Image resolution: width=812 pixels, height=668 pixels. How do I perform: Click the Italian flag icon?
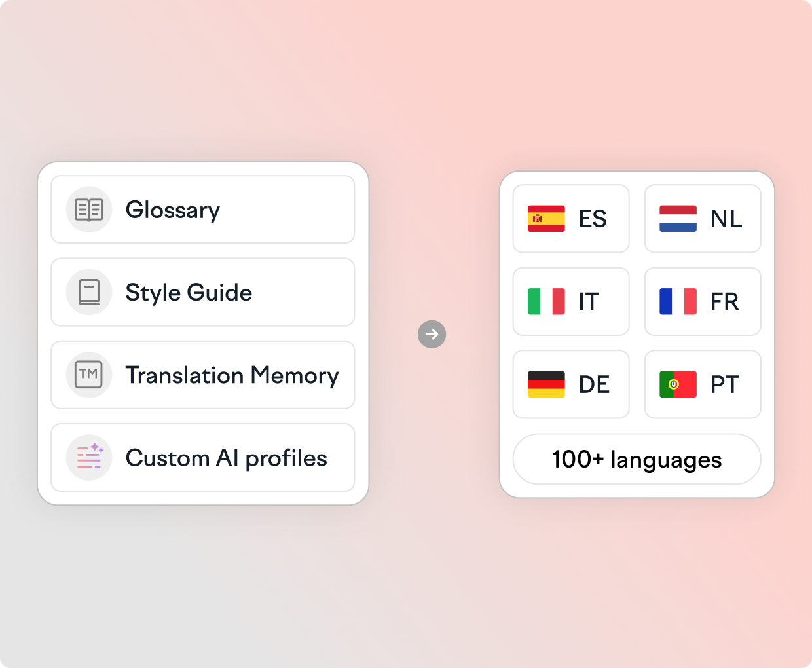[546, 301]
